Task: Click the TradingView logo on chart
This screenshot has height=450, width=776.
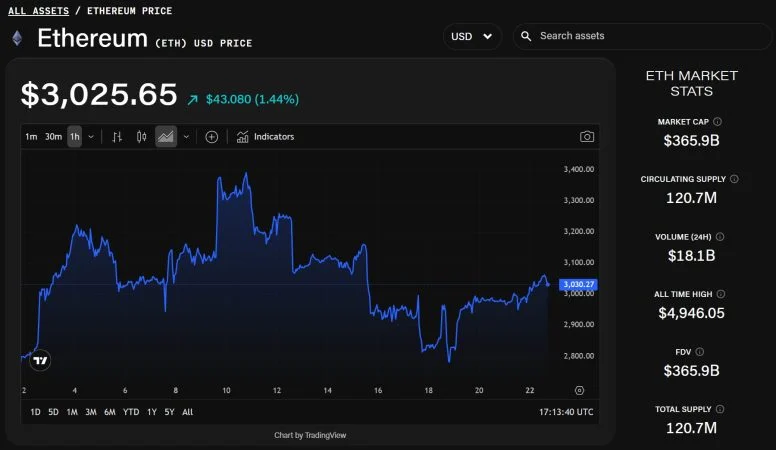Action: point(41,361)
